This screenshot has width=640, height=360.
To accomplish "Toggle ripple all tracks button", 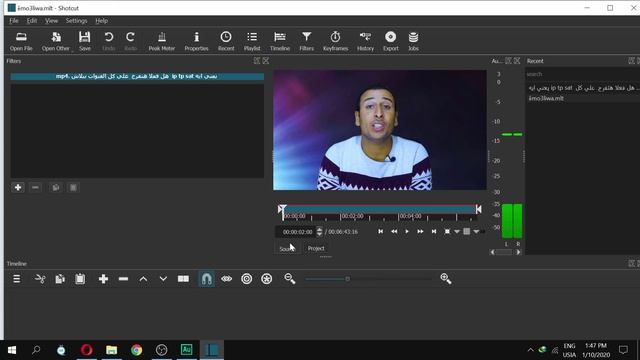I will pos(267,279).
